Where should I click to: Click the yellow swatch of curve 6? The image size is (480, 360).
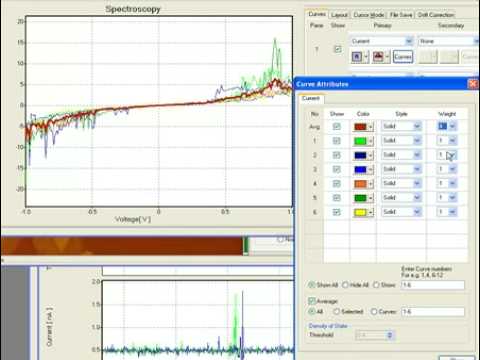(360, 213)
